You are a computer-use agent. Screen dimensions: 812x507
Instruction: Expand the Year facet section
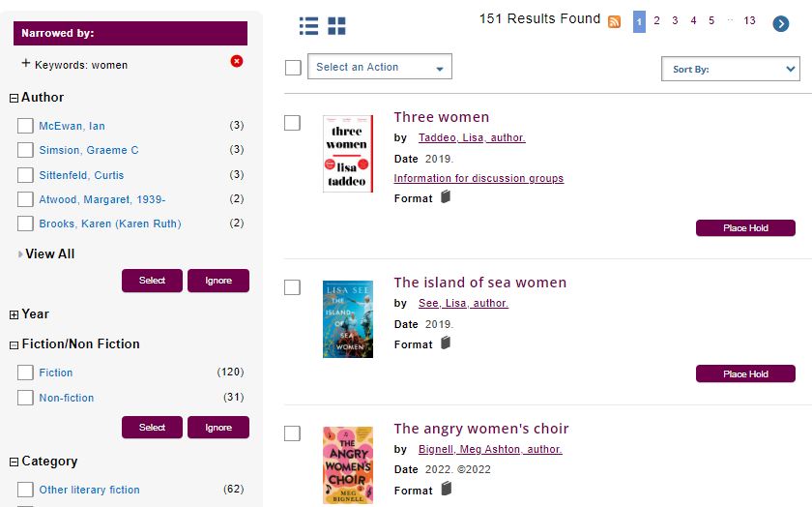[14, 314]
